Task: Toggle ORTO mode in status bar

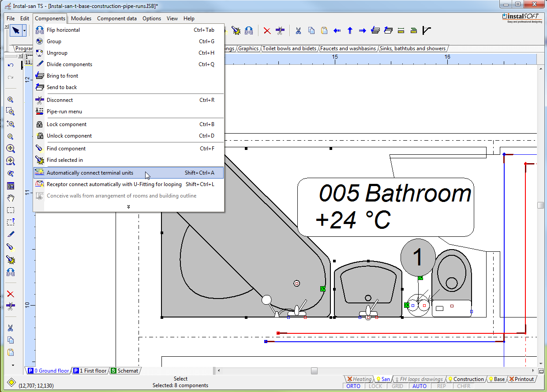Action: (x=353, y=386)
